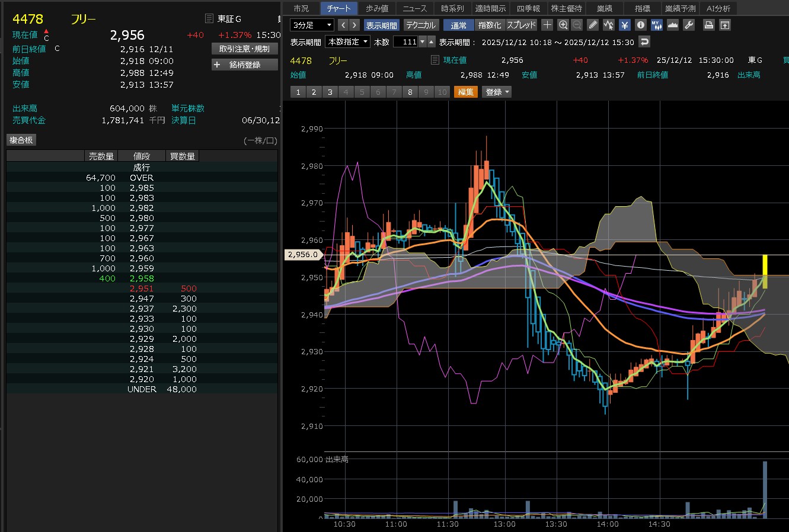
Task: Switch chart to 指数化 indexed mode
Action: [490, 25]
